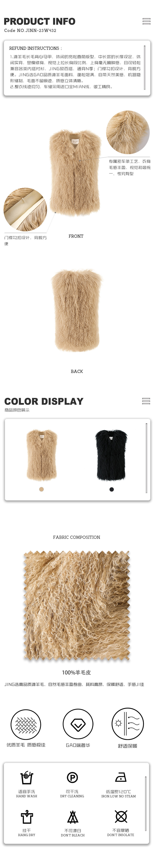154x868 pixels.
Task: Click the low temperature iron icon
Action: (121, 777)
